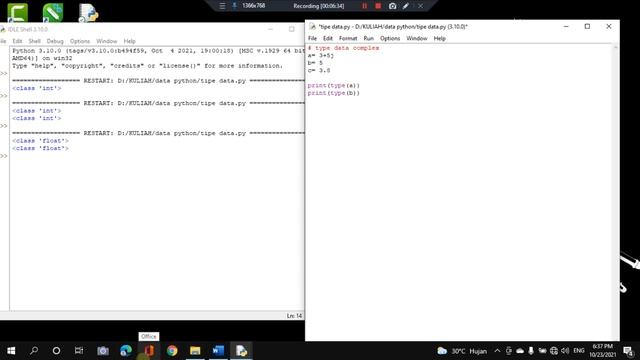Open File menu in tipe data.py editor
This screenshot has height=360, width=640.
tap(312, 38)
